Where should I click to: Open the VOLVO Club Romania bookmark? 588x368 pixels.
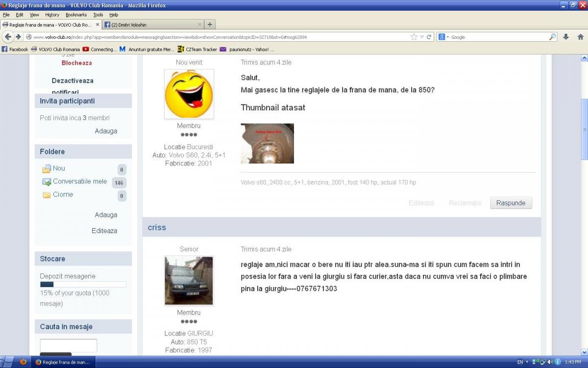point(55,49)
